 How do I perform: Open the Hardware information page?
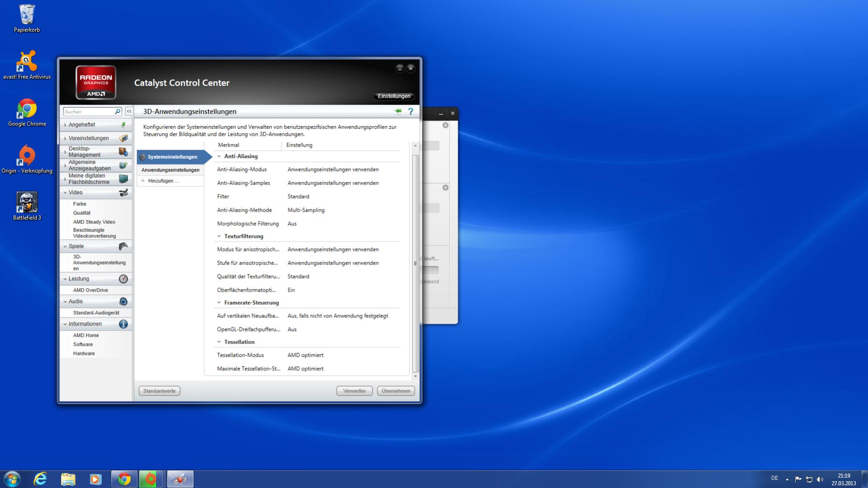84,354
